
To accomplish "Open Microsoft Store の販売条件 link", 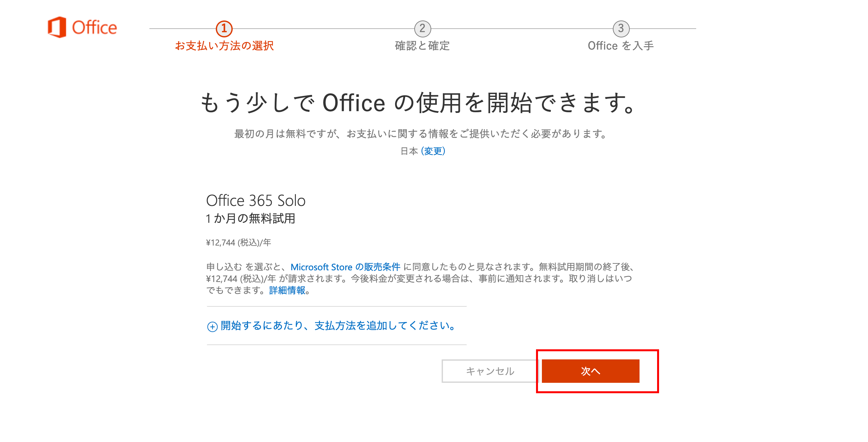I will click(345, 267).
